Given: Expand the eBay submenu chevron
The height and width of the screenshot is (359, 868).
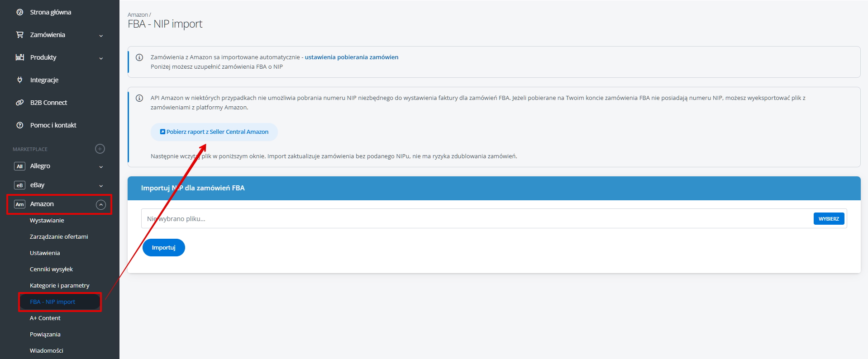Looking at the screenshot, I should tap(101, 186).
